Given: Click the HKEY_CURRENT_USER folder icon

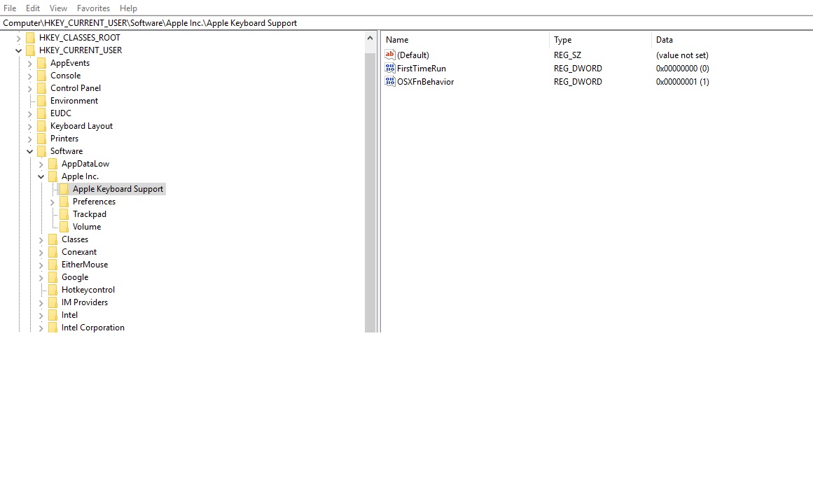Looking at the screenshot, I should point(31,50).
